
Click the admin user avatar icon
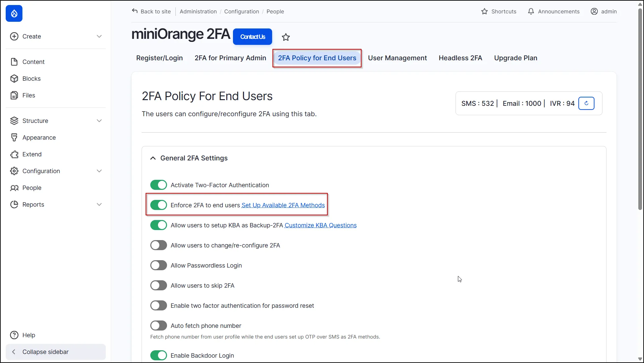pos(594,11)
